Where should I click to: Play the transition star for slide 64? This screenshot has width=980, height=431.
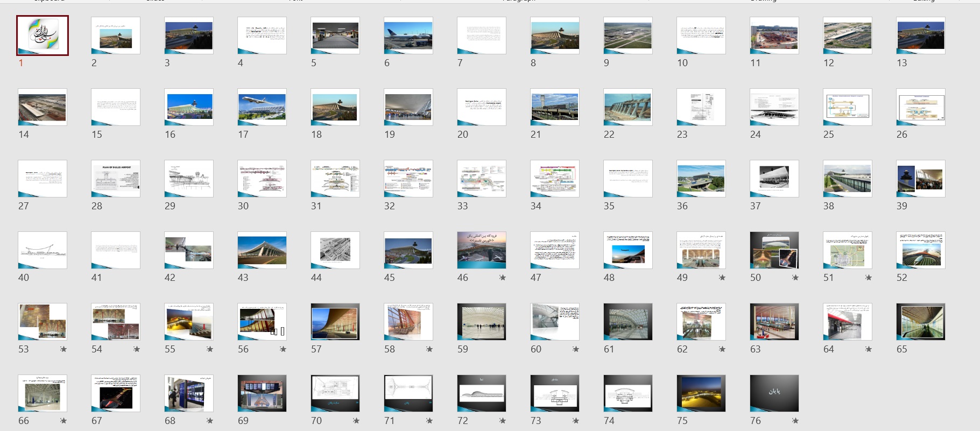[x=868, y=349]
